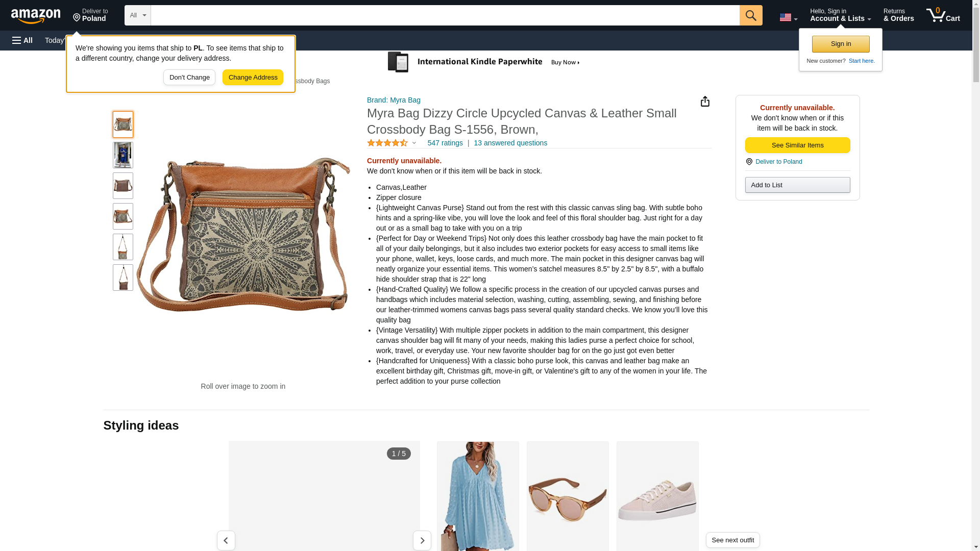The width and height of the screenshot is (980, 551).
Task: Click the Don't Change button
Action: point(189,78)
